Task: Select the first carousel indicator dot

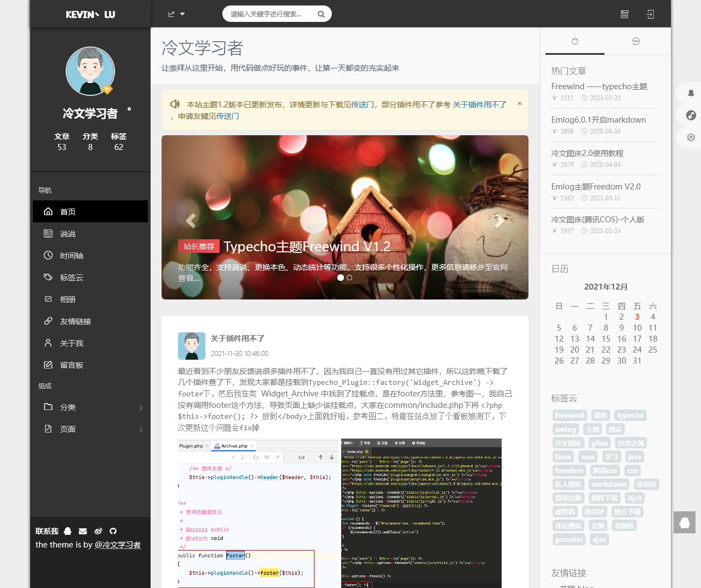Action: pos(341,278)
